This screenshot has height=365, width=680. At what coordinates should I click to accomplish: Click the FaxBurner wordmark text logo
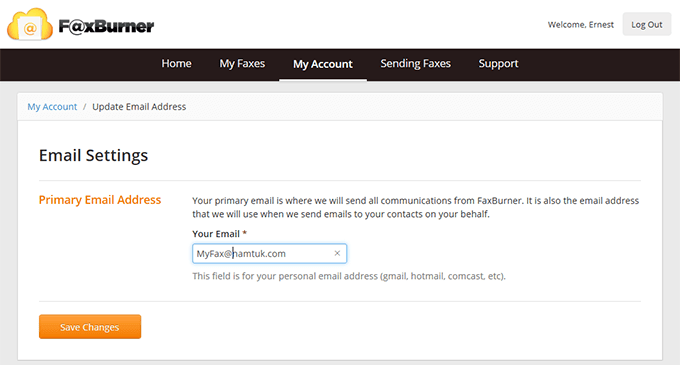[x=106, y=26]
